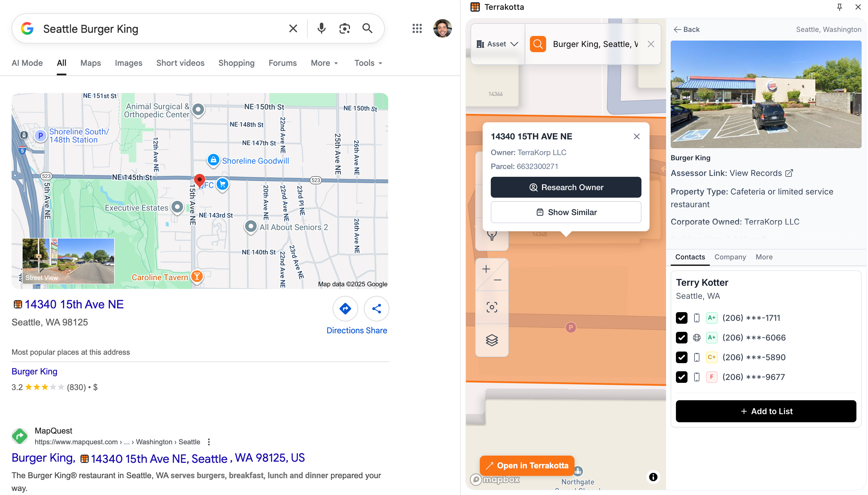This screenshot has height=495, width=868.
Task: Open Google Lens image search
Action: coord(344,29)
